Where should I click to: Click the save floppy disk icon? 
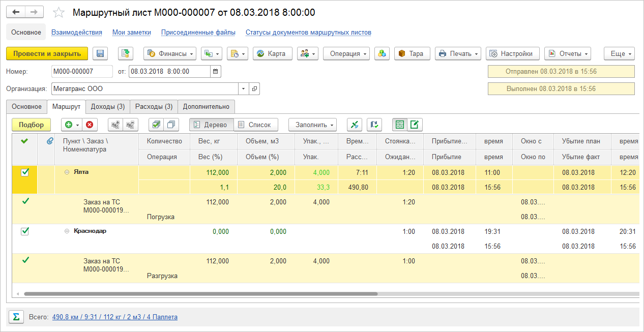click(100, 53)
